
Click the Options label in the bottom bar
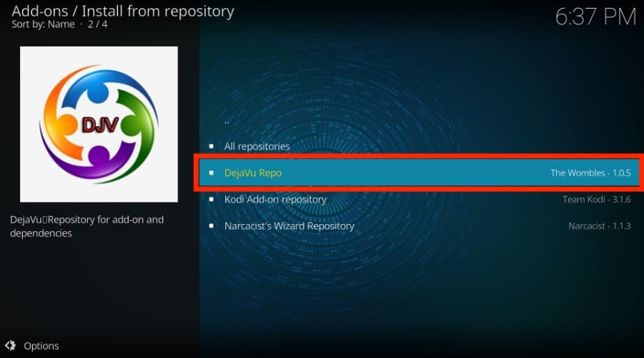[41, 346]
